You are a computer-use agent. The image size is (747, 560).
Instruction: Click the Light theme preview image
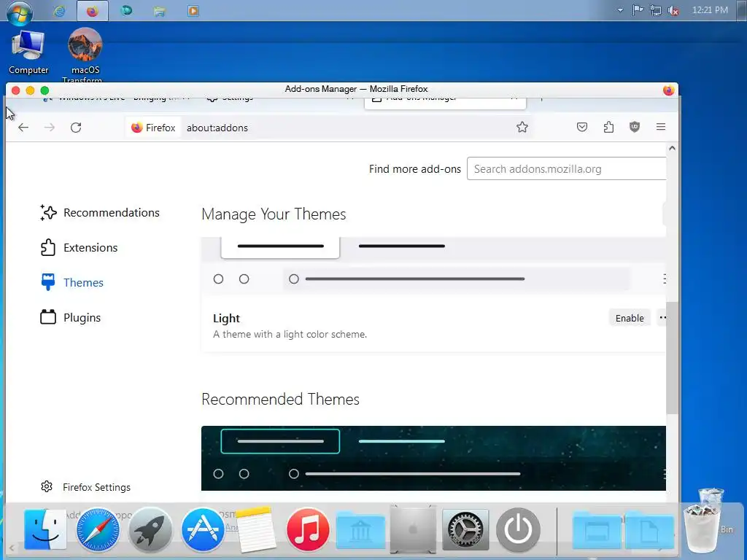point(433,264)
